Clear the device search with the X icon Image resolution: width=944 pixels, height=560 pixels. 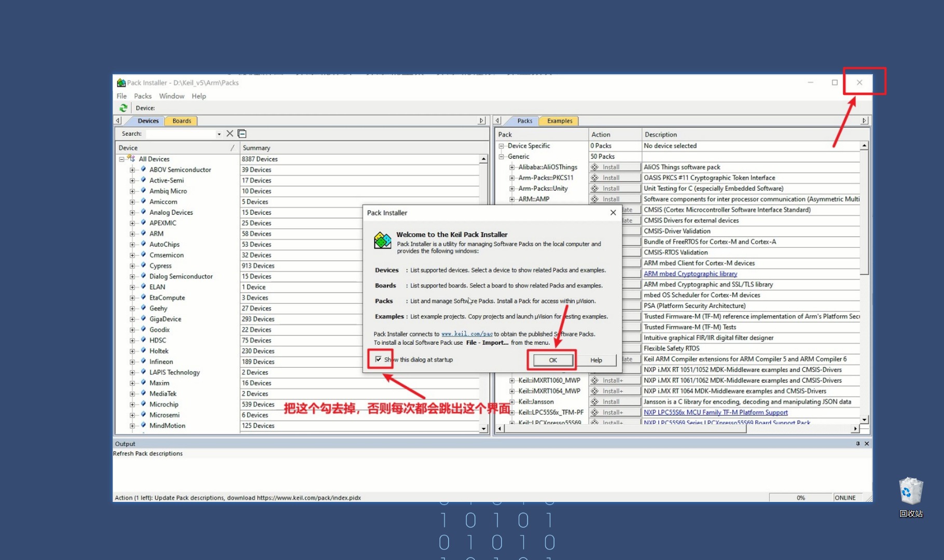[x=230, y=134]
